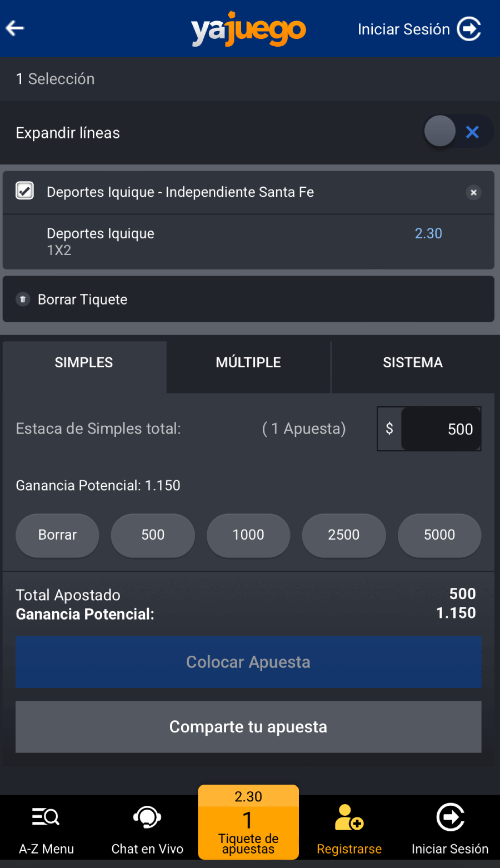This screenshot has width=500, height=868.
Task: Tap the back arrow icon
Action: click(x=15, y=28)
